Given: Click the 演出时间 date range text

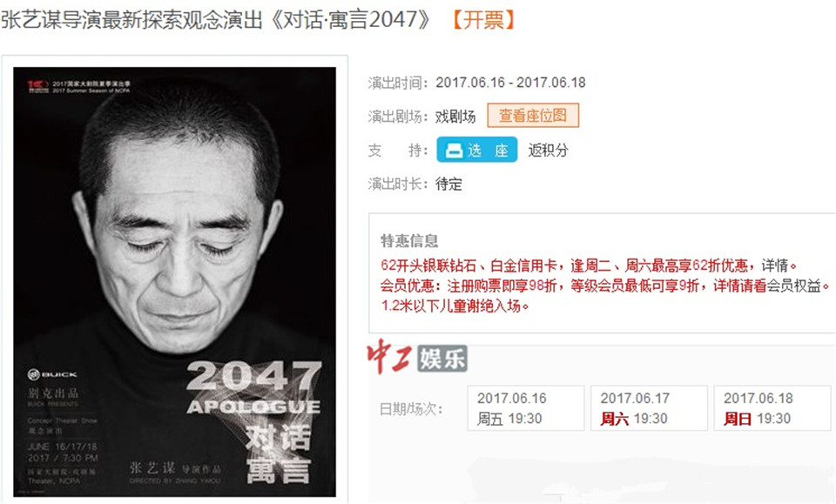Looking at the screenshot, I should tap(511, 83).
